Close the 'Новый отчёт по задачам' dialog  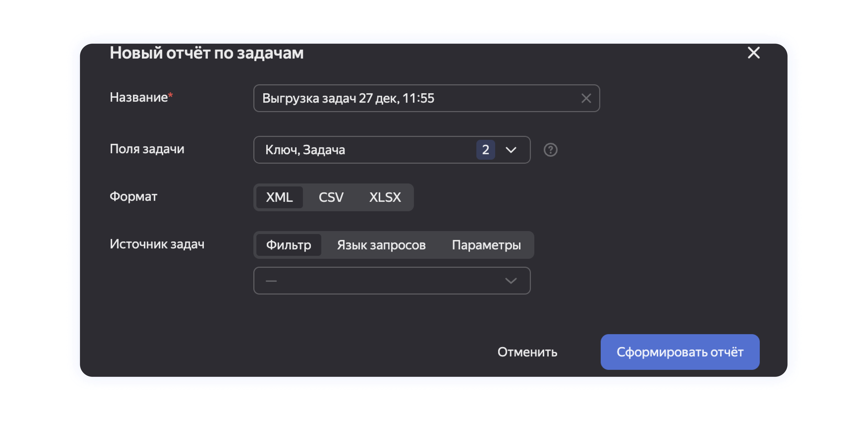point(754,53)
